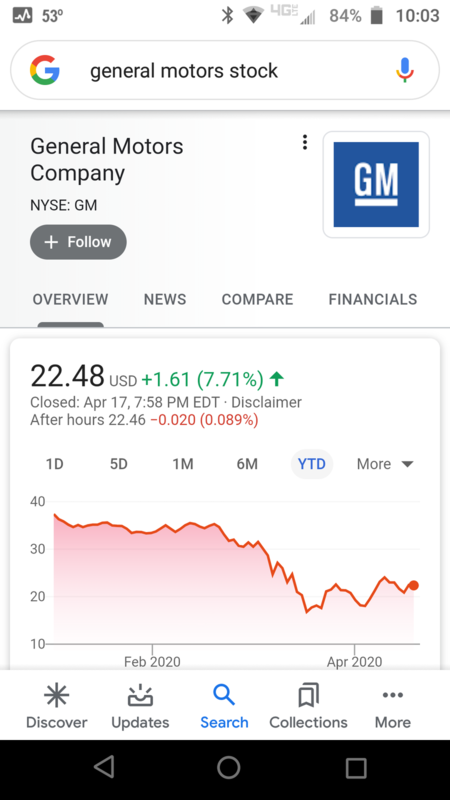Open the More ellipsis in bottom bar
Screen dimensions: 450x800
tap(392, 695)
